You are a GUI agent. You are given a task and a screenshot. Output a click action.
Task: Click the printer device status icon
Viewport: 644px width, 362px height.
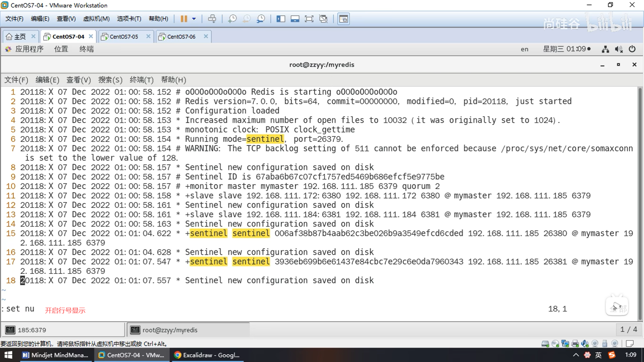click(x=575, y=344)
